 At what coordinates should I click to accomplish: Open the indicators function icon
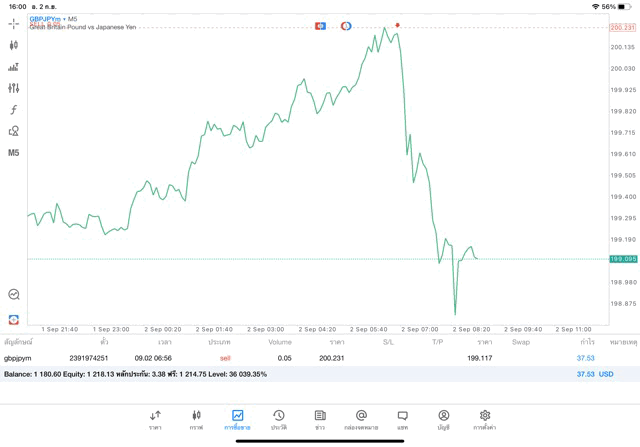(13, 110)
